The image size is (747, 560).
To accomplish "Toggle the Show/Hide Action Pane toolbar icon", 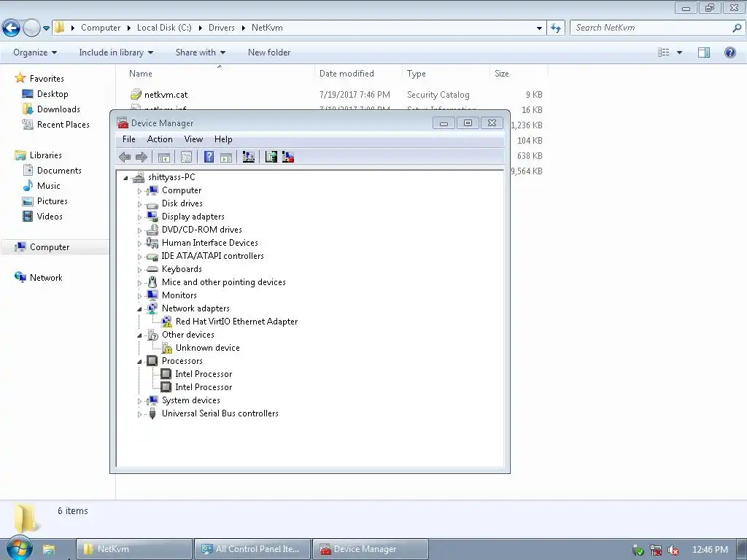I will point(226,157).
